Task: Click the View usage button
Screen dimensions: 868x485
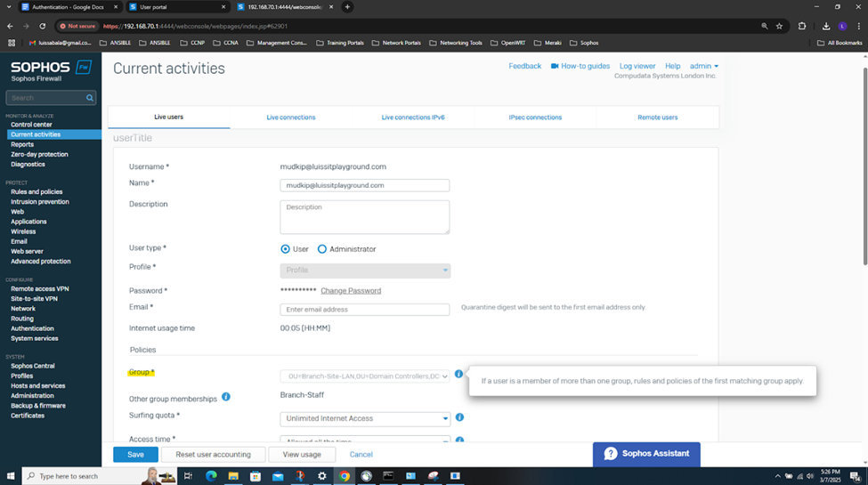Action: coord(302,455)
